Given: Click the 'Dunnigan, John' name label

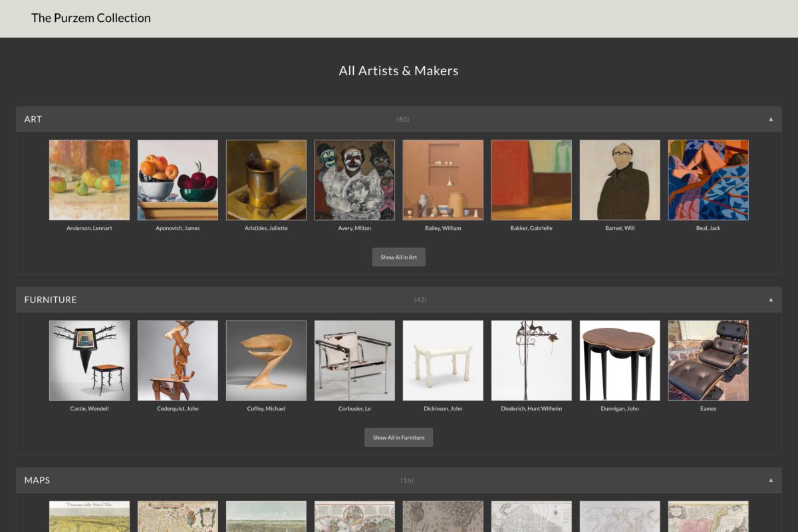Looking at the screenshot, I should click(620, 409).
